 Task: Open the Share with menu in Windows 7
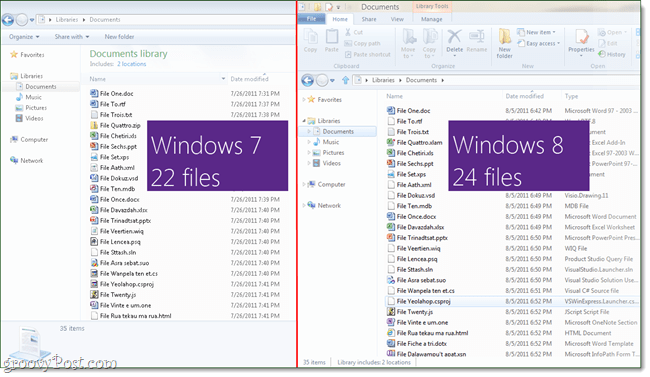pyautogui.click(x=72, y=36)
